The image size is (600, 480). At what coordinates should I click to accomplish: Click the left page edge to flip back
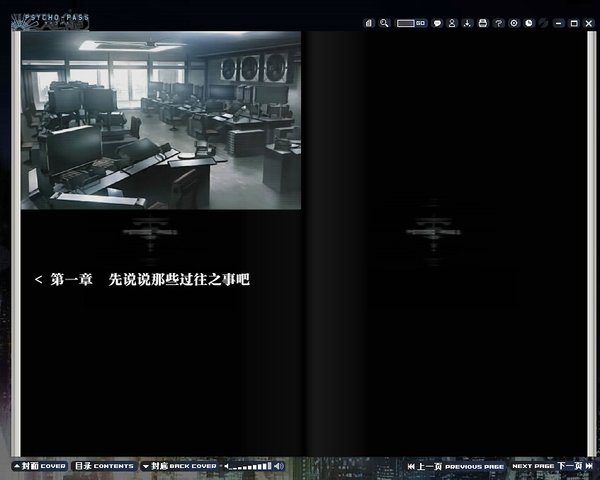[16, 244]
